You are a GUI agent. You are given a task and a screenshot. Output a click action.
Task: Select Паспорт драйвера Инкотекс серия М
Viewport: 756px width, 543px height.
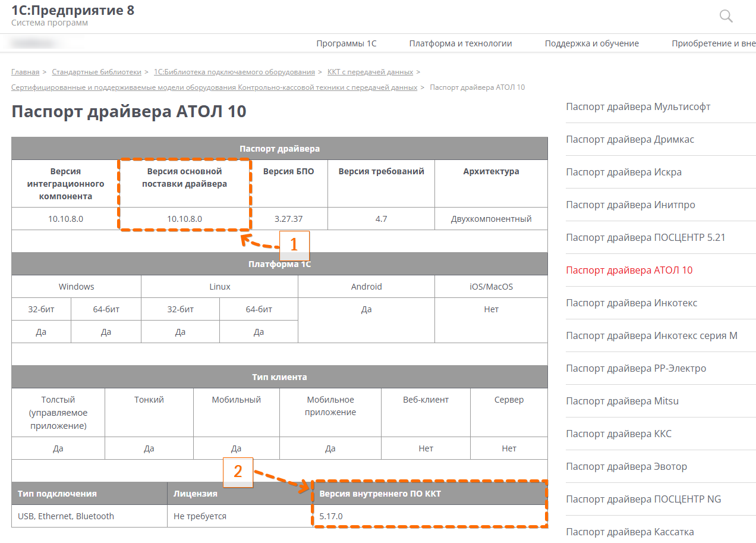651,336
